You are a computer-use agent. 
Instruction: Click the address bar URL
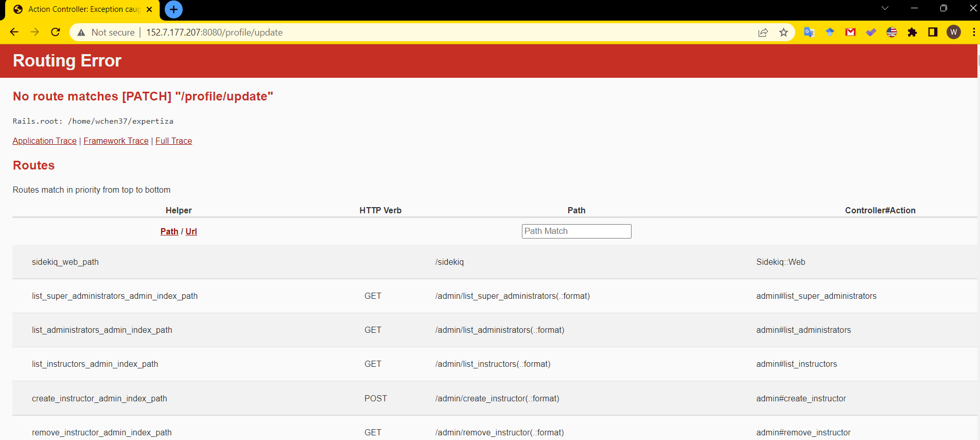(214, 32)
